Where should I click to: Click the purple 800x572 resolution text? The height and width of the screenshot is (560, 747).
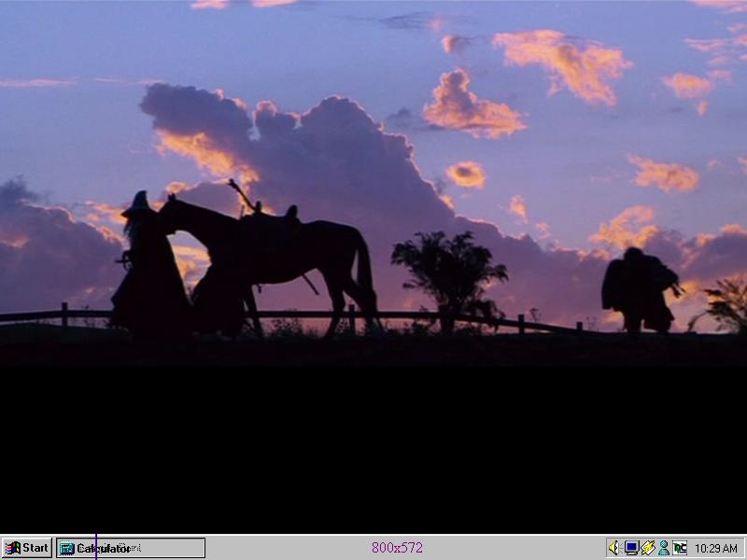coord(397,548)
